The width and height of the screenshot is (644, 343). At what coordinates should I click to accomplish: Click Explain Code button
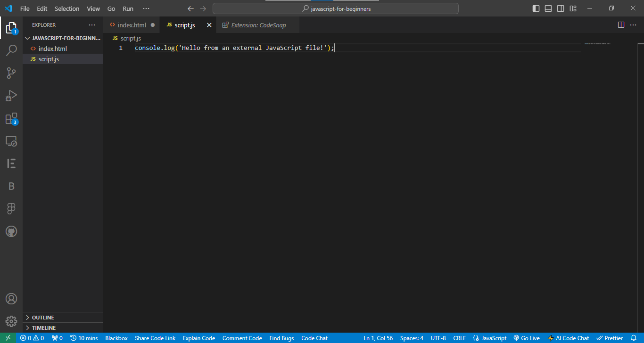click(199, 338)
